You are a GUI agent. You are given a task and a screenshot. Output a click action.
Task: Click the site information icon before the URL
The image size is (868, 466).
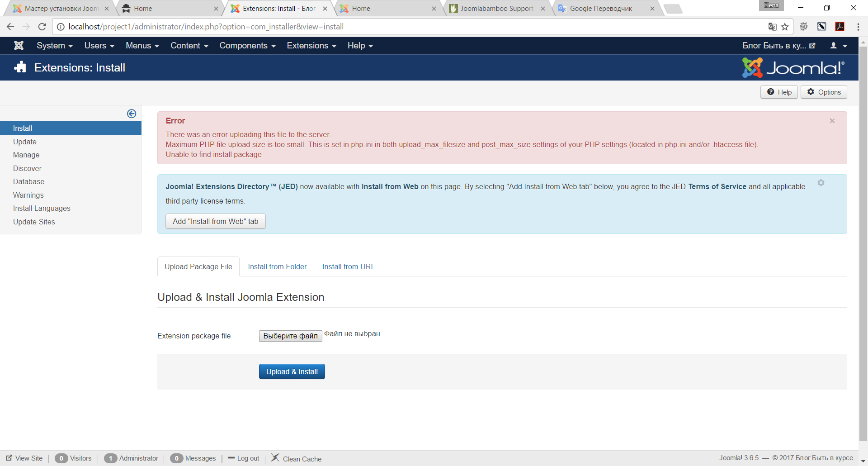[x=61, y=27]
